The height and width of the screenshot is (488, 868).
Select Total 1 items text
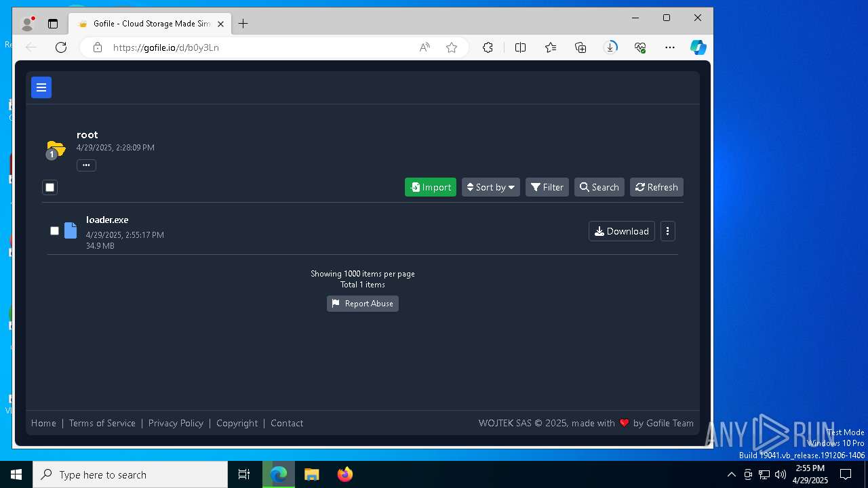point(363,285)
